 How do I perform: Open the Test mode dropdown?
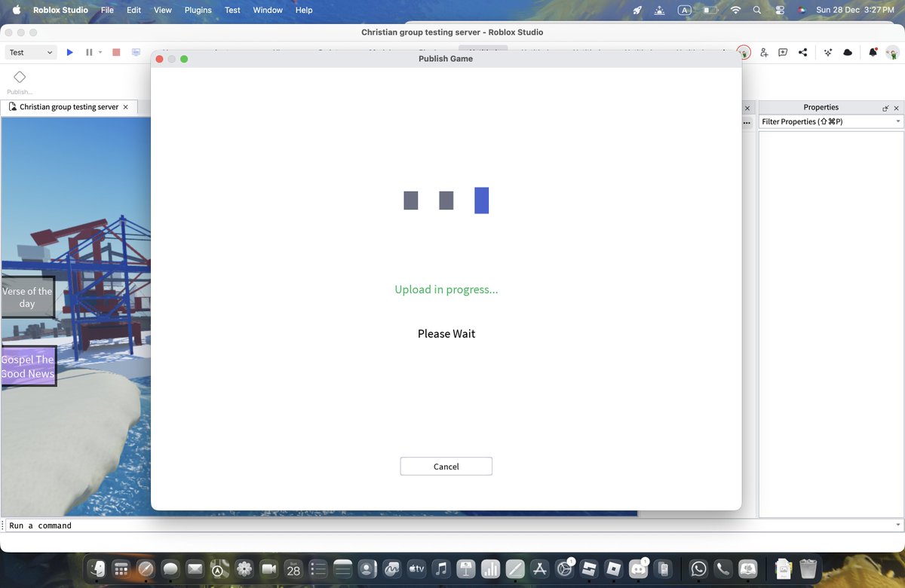coord(31,52)
